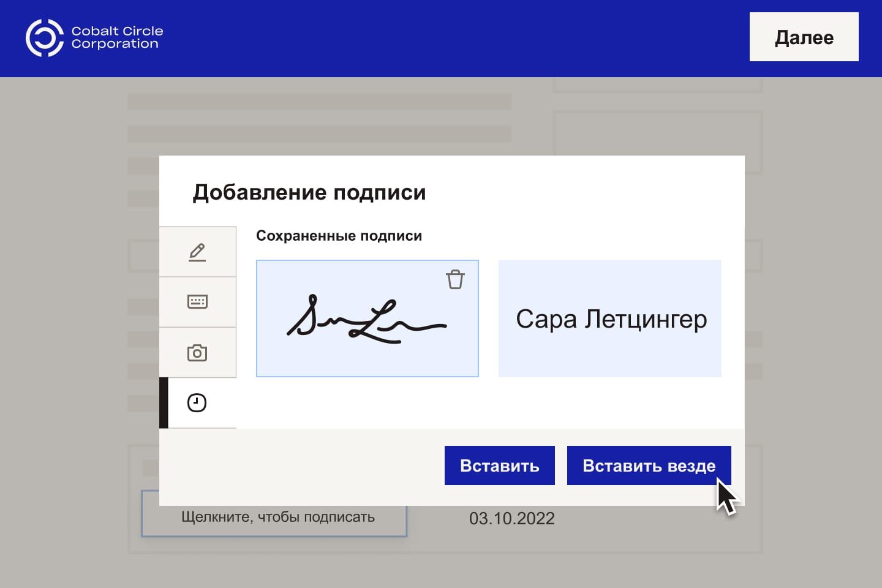The height and width of the screenshot is (588, 882).
Task: Click the Вставить button
Action: point(500,466)
